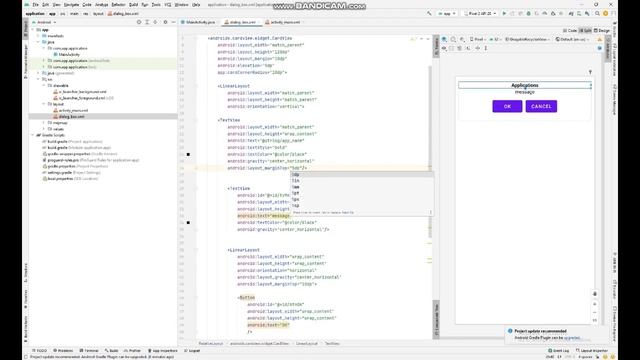Click Expand All icon in project panel
The image size is (640, 360).
point(147,22)
